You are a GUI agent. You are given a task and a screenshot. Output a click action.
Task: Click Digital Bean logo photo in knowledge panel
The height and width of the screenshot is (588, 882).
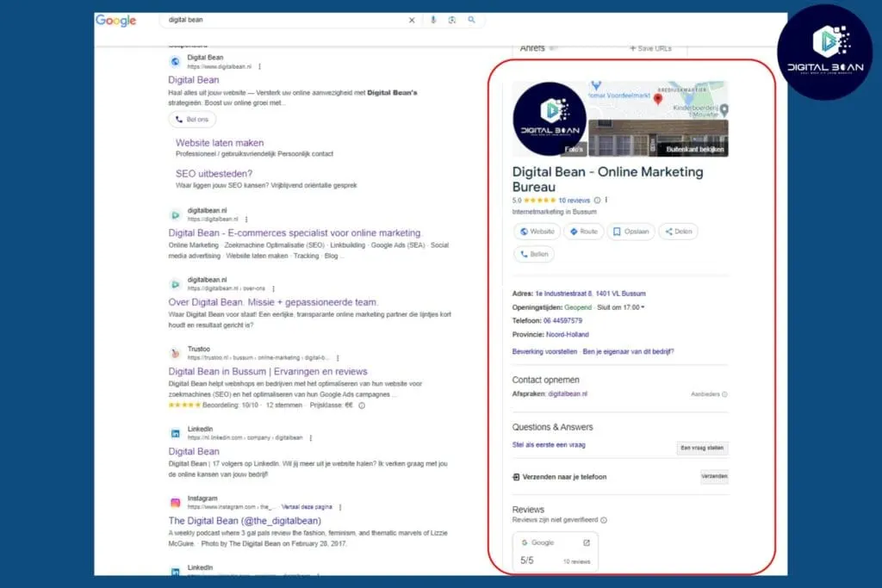(550, 119)
